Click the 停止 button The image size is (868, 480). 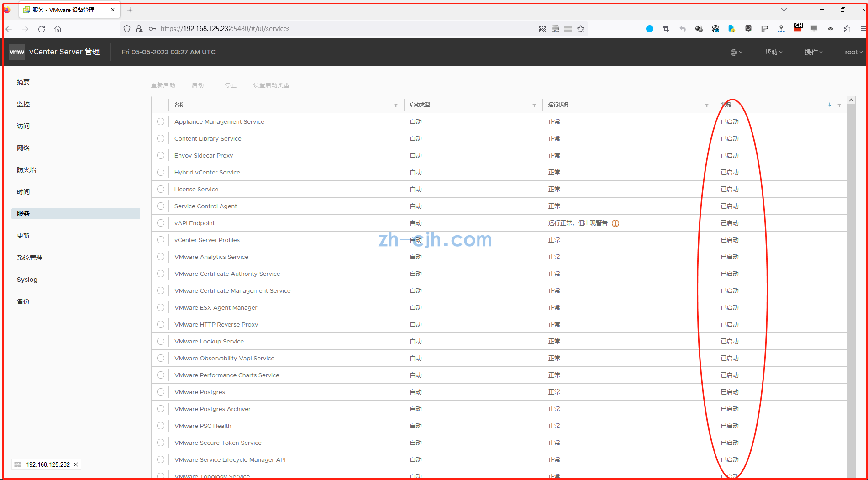231,85
